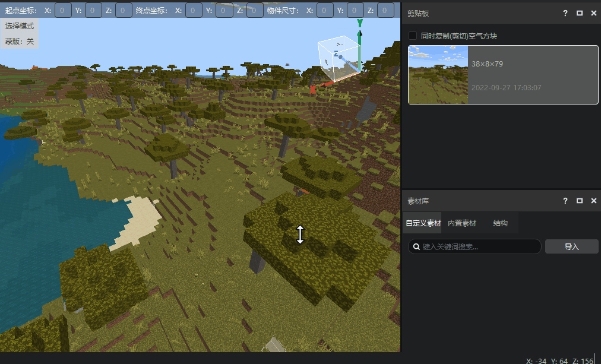
Task: Maximize the material library (素材库) panel
Action: click(x=580, y=200)
